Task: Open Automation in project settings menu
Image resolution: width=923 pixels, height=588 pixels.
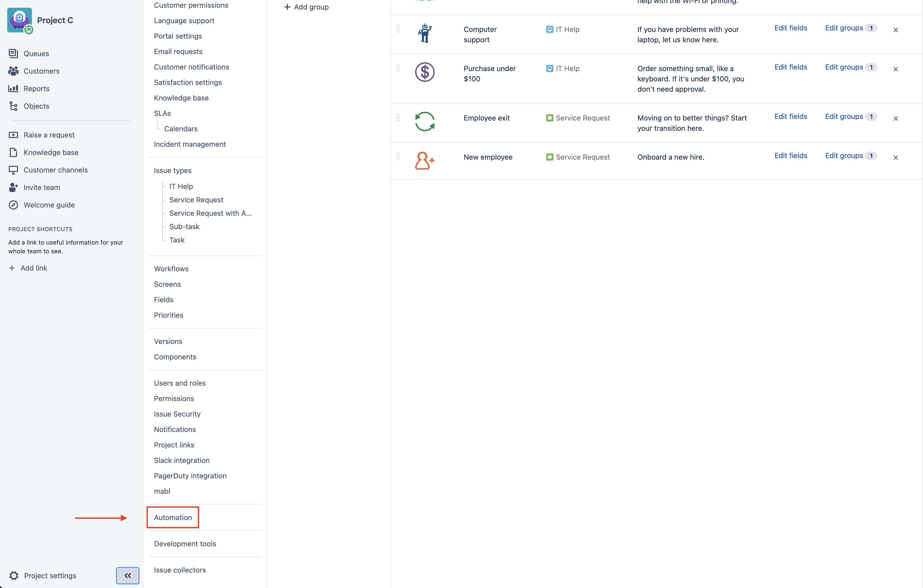Action: [x=173, y=517]
